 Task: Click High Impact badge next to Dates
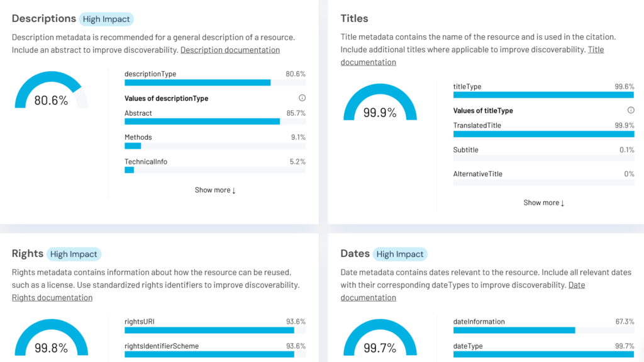400,254
